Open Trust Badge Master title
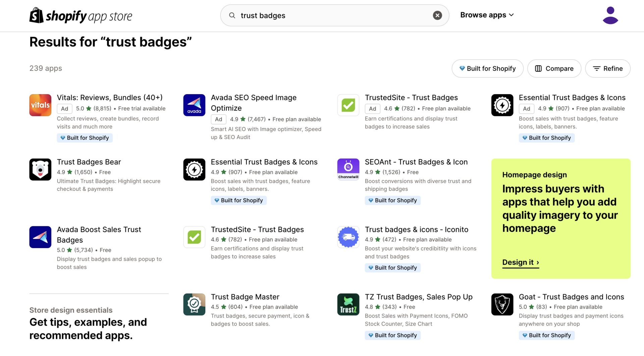644x356 pixels. pyautogui.click(x=245, y=297)
